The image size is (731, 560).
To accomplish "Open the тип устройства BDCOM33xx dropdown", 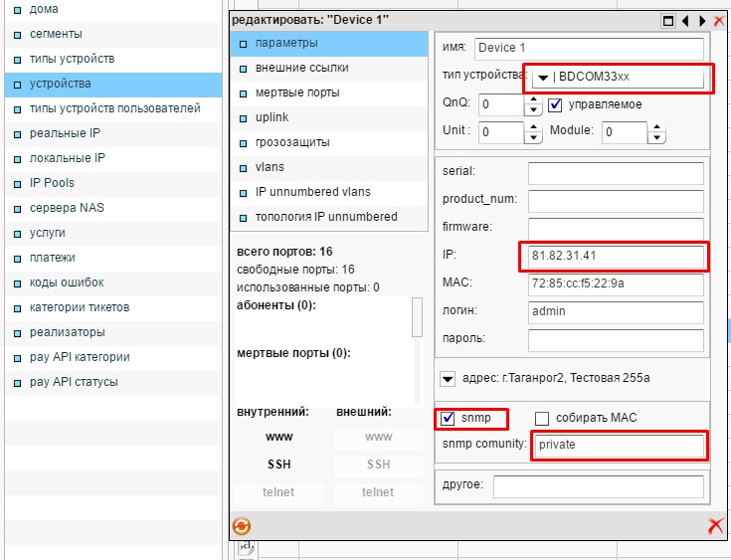I will tap(543, 79).
